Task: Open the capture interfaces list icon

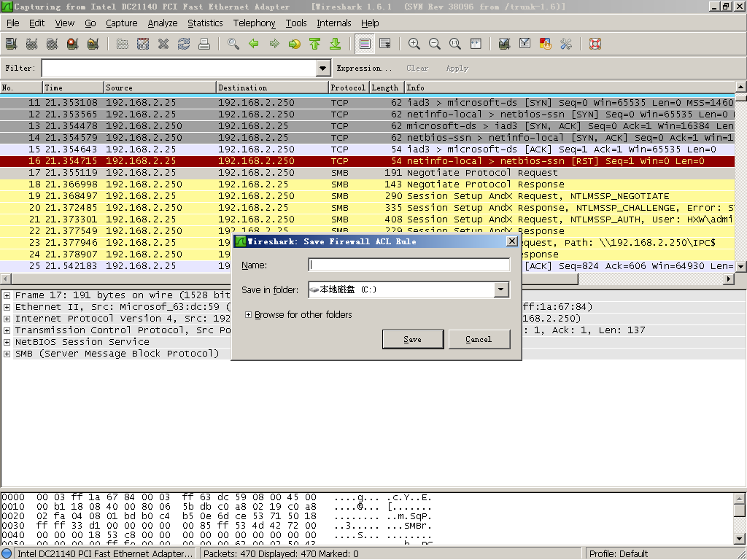Action: click(x=11, y=44)
